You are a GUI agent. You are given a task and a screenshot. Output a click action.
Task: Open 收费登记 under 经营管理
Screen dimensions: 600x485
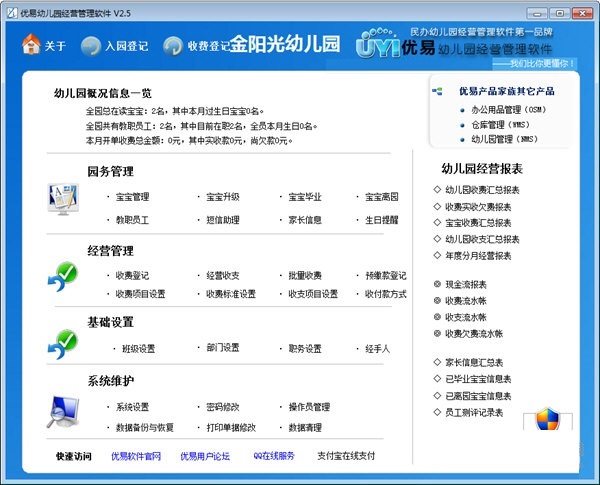click(132, 276)
